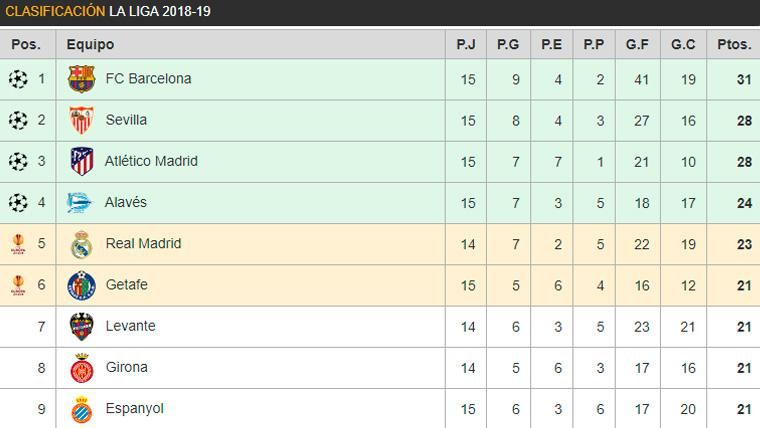Click the Getafe club crest
The image size is (760, 428).
(81, 286)
